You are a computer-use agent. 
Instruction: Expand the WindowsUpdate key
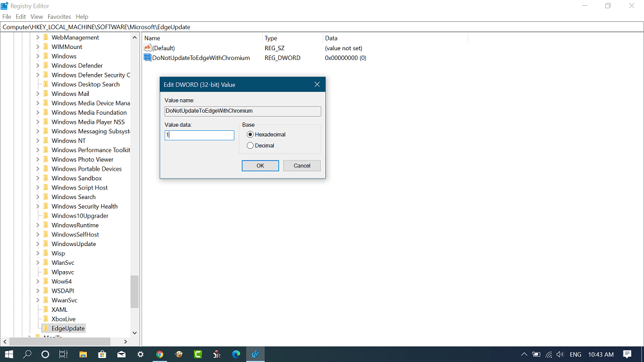click(x=37, y=244)
